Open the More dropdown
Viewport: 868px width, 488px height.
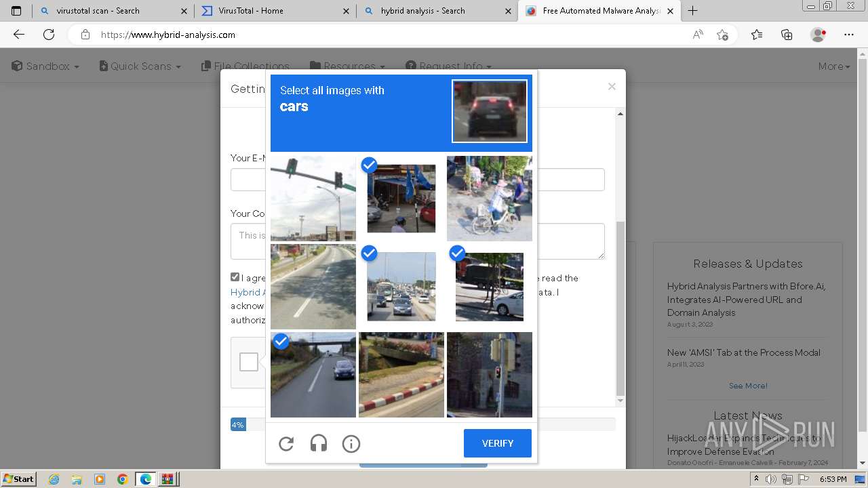(834, 66)
